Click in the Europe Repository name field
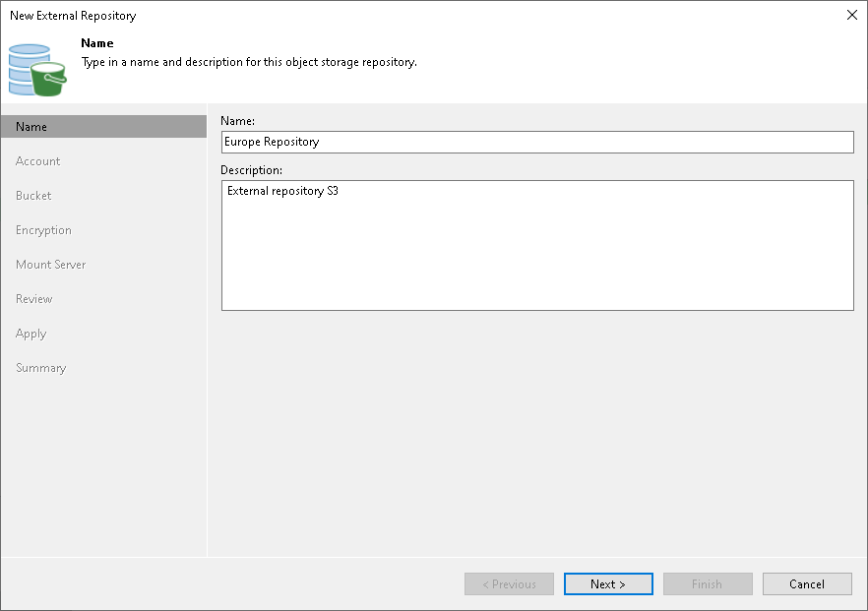Viewport: 868px width, 611px height. 537,143
